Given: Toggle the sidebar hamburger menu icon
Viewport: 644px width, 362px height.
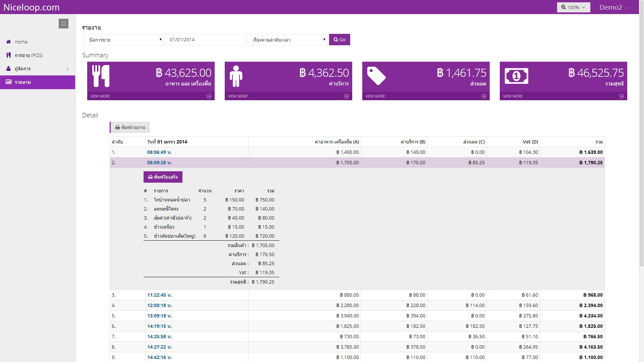Looking at the screenshot, I should 63,23.
